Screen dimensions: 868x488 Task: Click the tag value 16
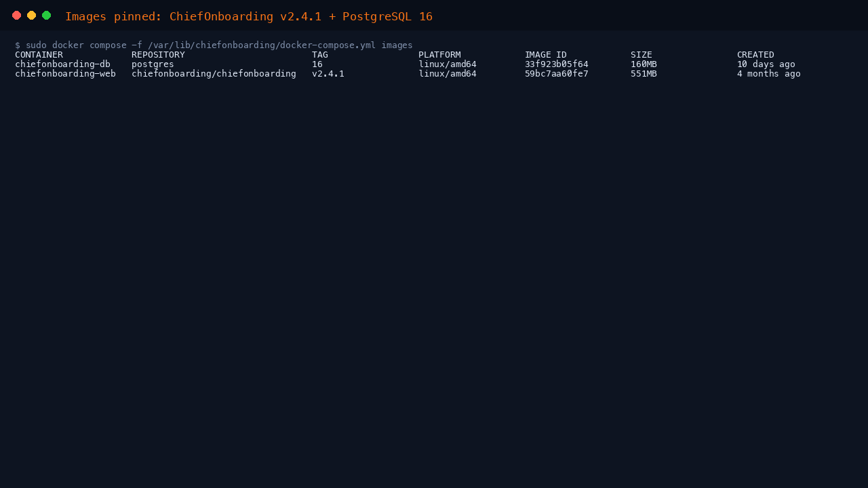click(x=317, y=64)
